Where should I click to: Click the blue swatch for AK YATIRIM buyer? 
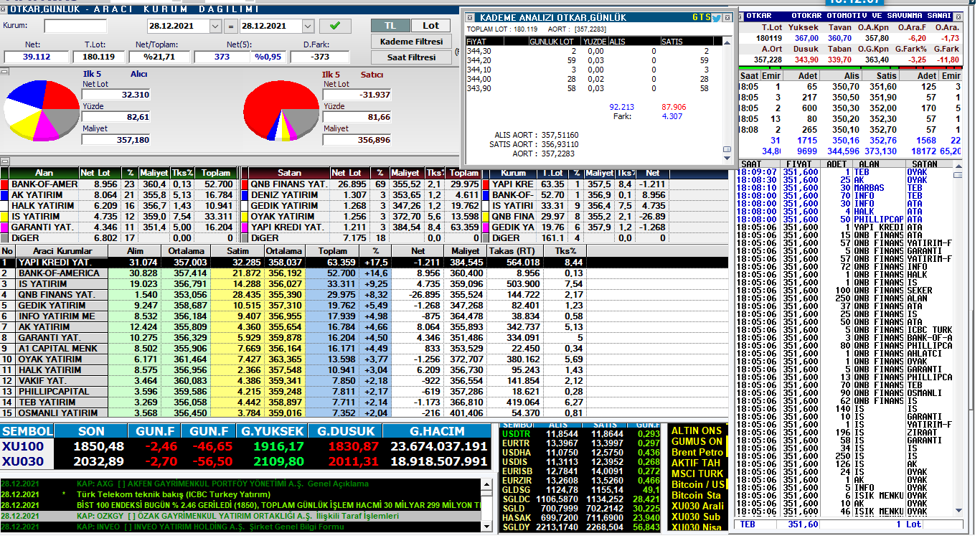point(4,194)
